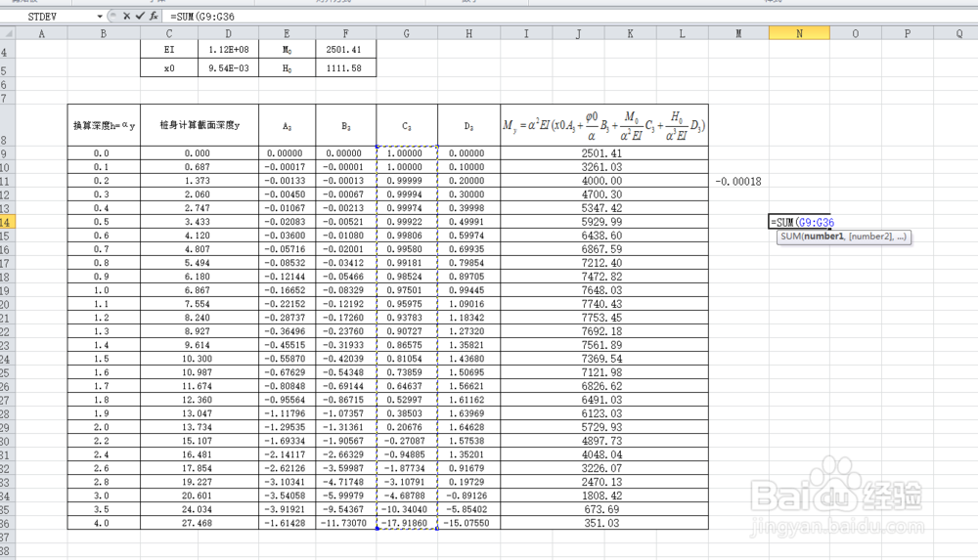Select B3 value -11.73070

click(345, 523)
